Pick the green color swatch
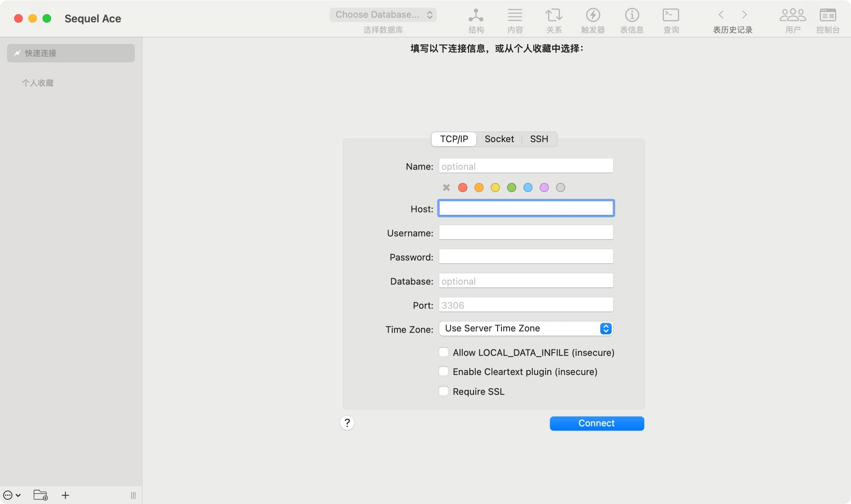 [511, 187]
